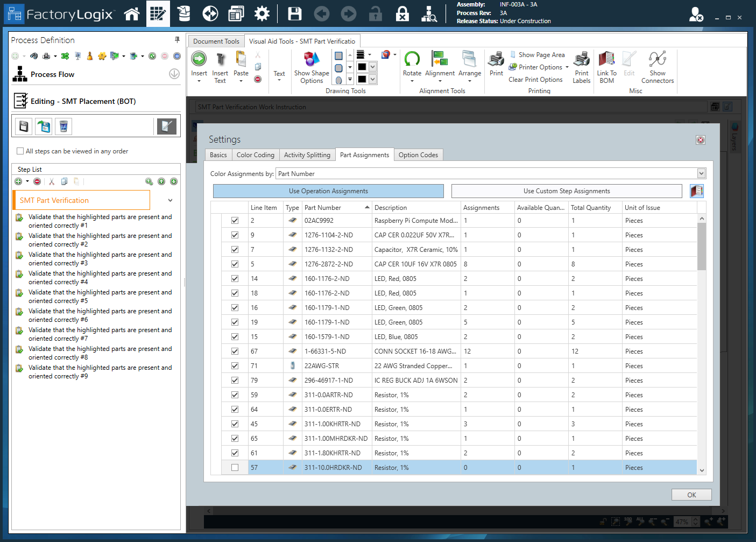The width and height of the screenshot is (756, 542).
Task: Click the binoculars search icon in Process Definition
Action: (x=33, y=55)
